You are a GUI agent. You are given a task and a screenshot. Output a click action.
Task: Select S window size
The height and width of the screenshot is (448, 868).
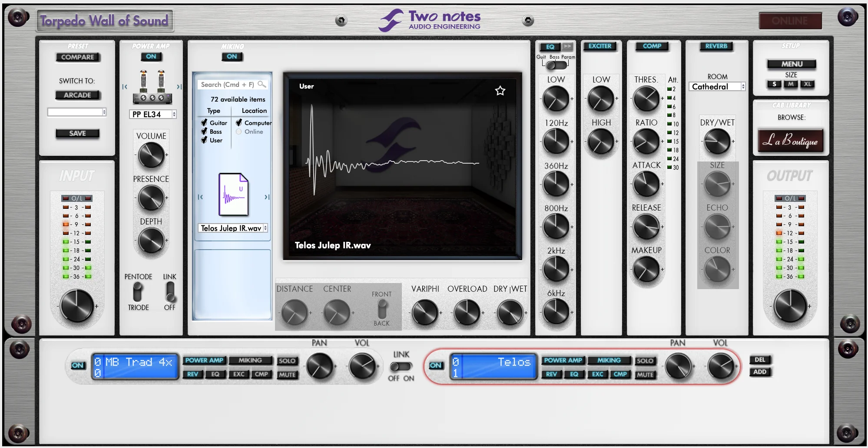774,84
